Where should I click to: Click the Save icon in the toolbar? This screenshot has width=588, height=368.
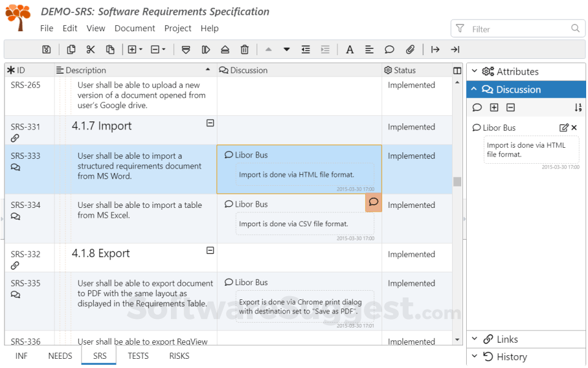[x=47, y=50]
